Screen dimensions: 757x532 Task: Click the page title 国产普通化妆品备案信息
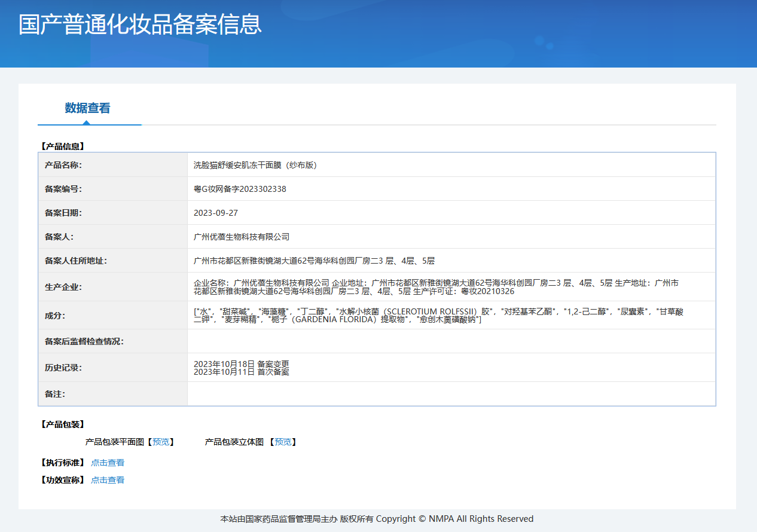(140, 25)
